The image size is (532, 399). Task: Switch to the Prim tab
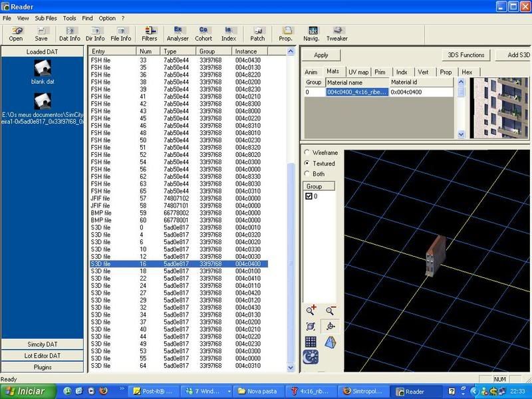(380, 72)
